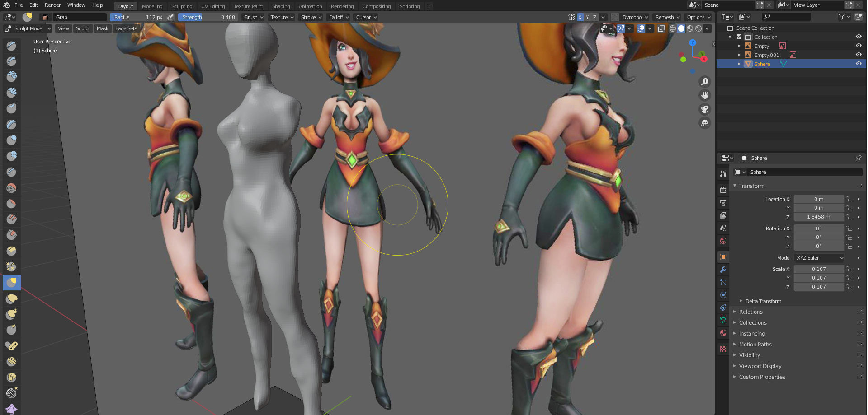Open the XYZ Euler rotation mode dropdown
The width and height of the screenshot is (868, 415).
(820, 258)
